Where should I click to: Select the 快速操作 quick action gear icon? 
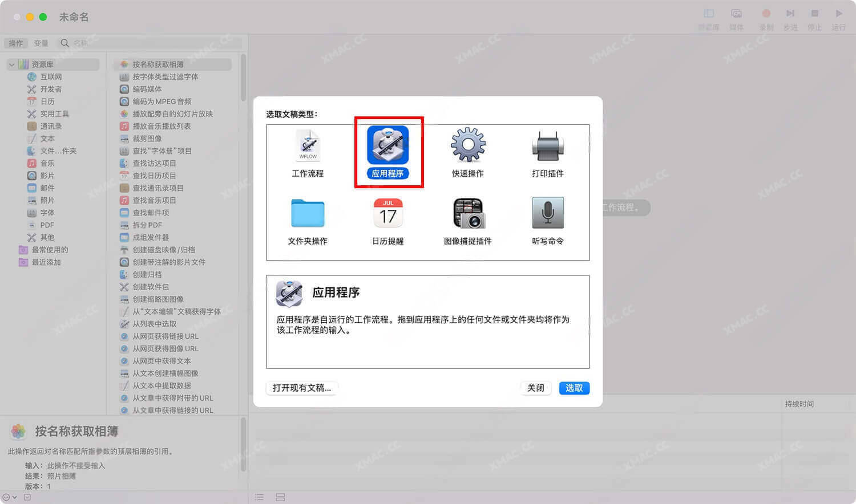pos(468,145)
